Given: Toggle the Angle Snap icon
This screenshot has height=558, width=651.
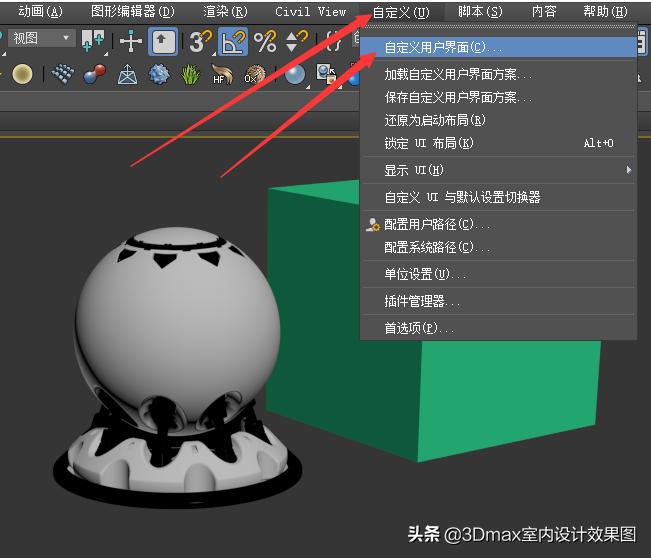Looking at the screenshot, I should click(232, 42).
